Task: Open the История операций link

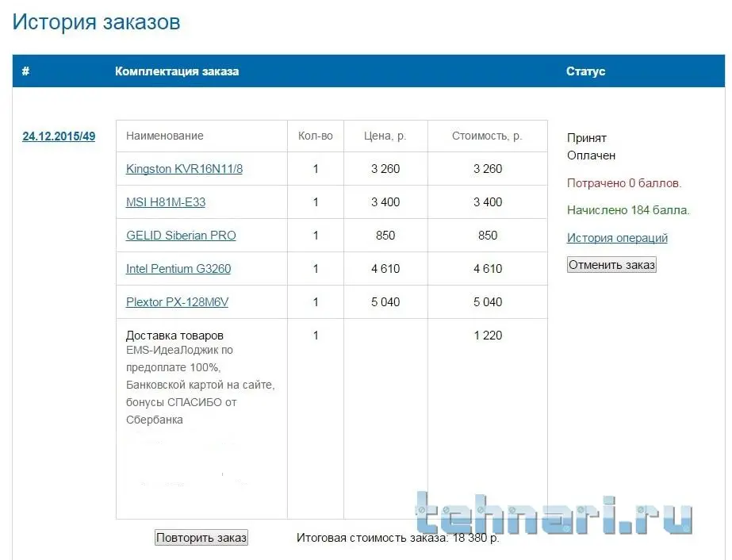Action: pyautogui.click(x=617, y=238)
